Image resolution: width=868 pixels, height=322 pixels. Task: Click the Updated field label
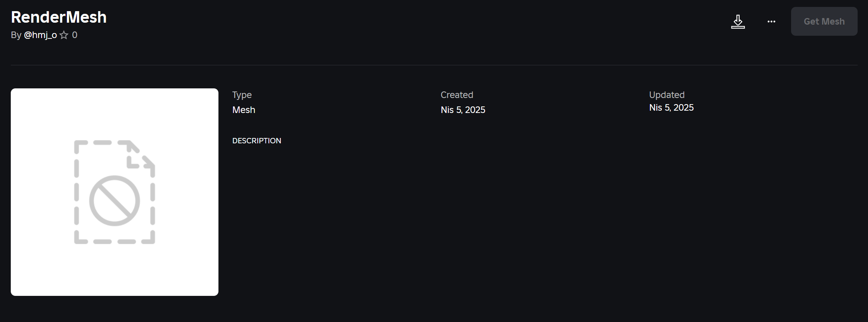[x=667, y=95]
